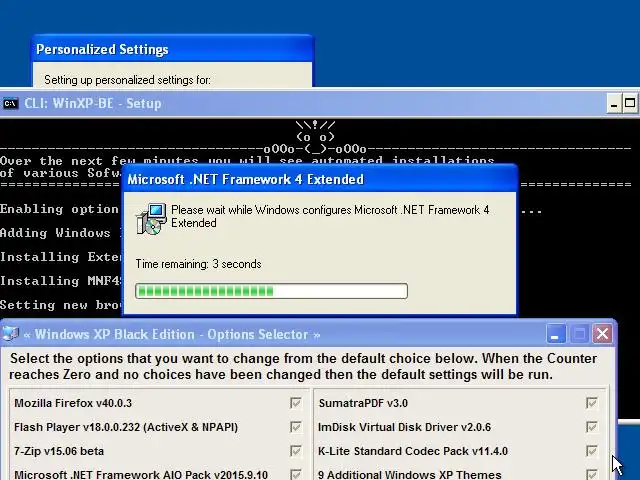Toggle the SumatraPDF v3.0 checkbox

tap(591, 403)
